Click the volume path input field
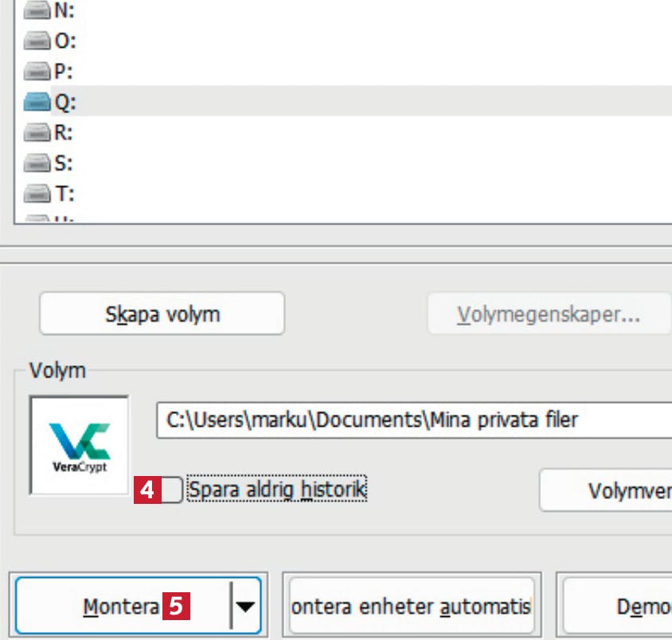 (x=414, y=420)
